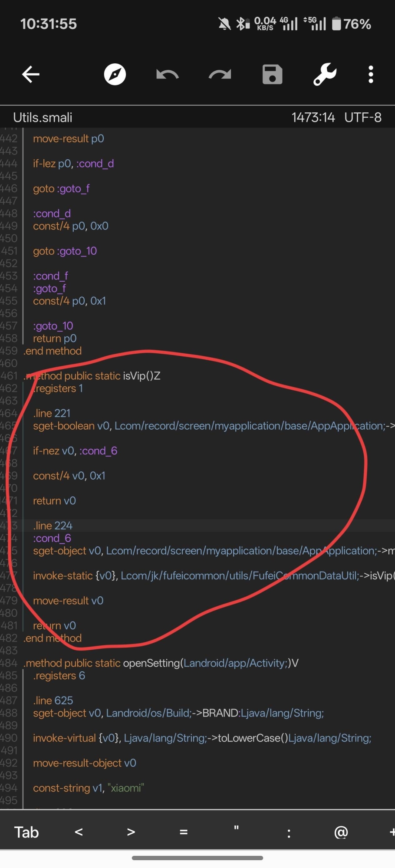The height and width of the screenshot is (868, 395).
Task: Tap the '.line 625' directive
Action: coord(53,701)
